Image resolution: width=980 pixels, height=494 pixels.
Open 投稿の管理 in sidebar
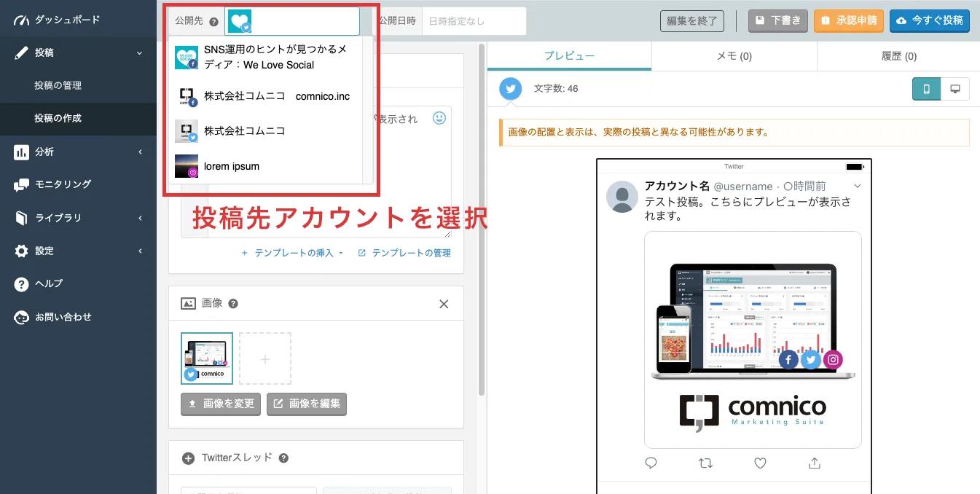(58, 85)
